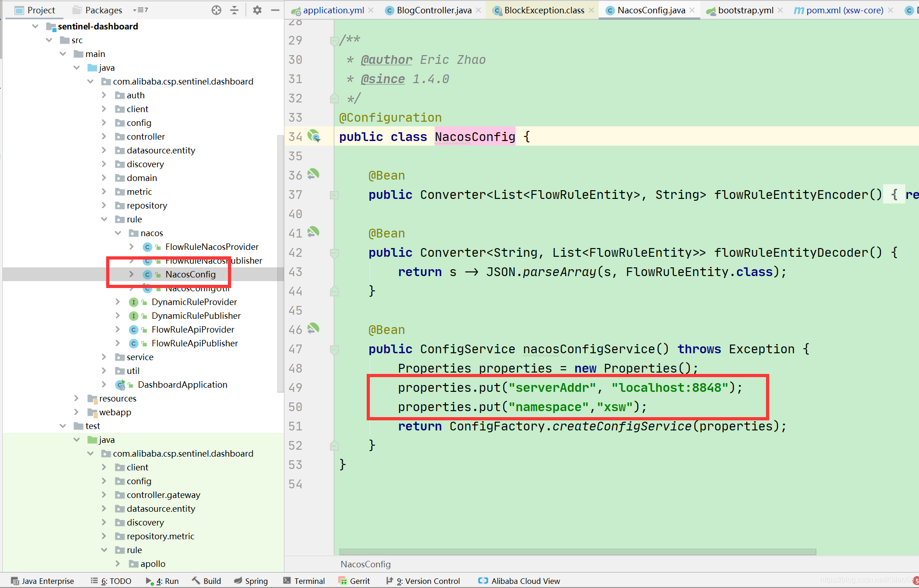Click the class gutter icon on line 34

[x=313, y=136]
